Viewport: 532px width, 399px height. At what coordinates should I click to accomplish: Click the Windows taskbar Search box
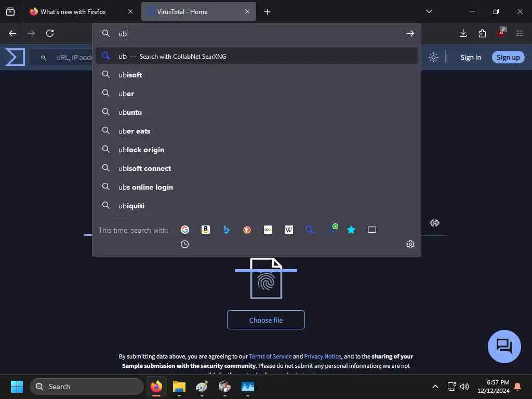[x=87, y=387]
